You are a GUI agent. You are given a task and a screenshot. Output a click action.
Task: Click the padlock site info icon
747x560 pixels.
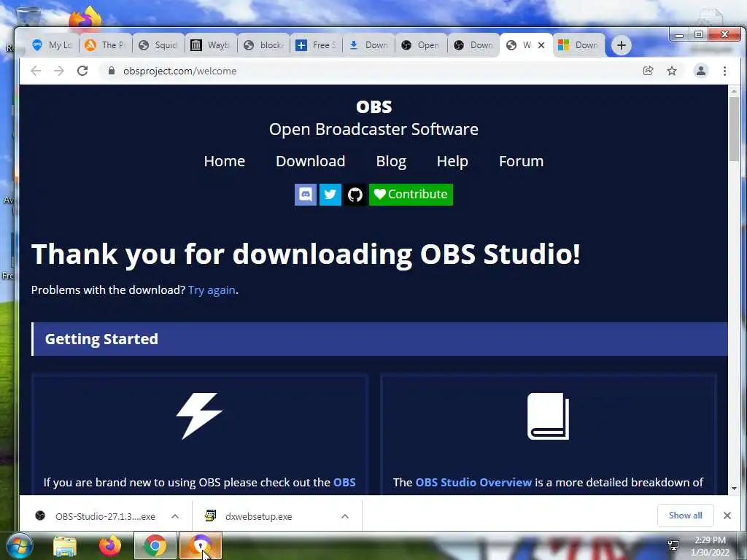[x=112, y=71]
